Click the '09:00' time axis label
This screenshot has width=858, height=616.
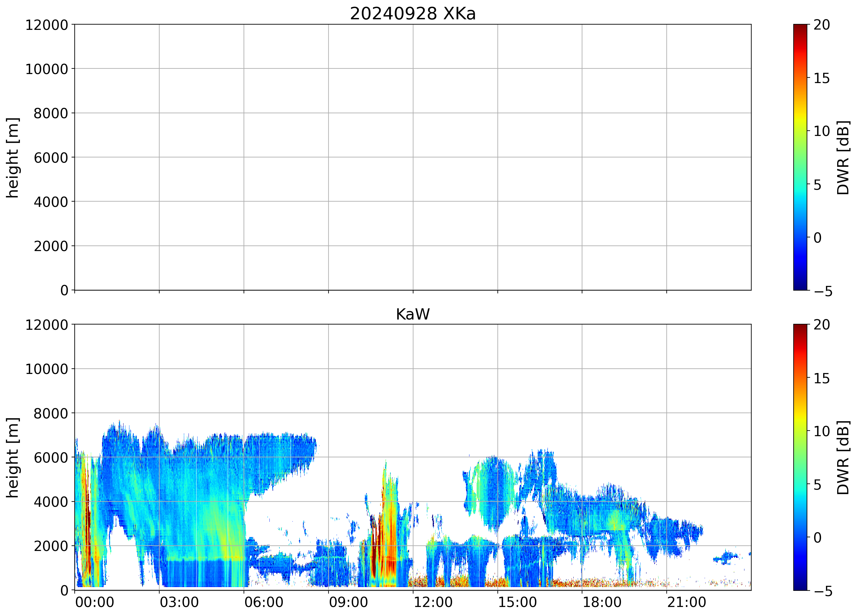coord(348,602)
